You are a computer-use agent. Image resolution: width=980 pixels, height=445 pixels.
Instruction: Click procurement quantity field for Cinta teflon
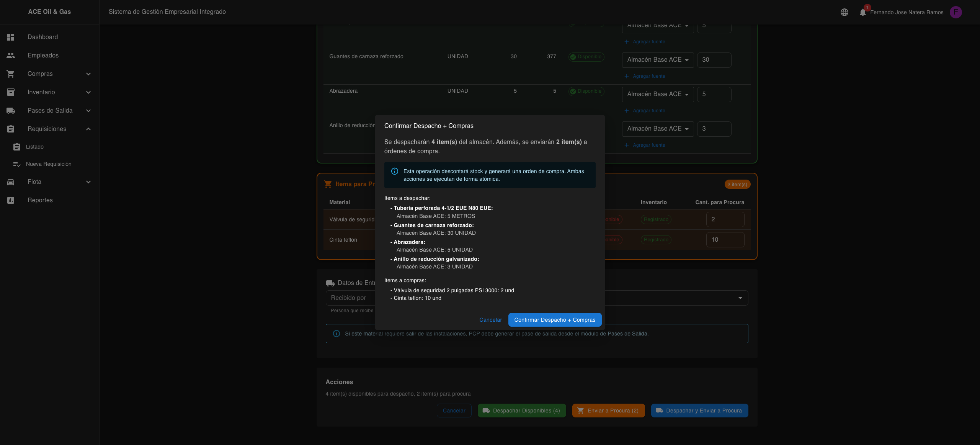click(x=725, y=240)
